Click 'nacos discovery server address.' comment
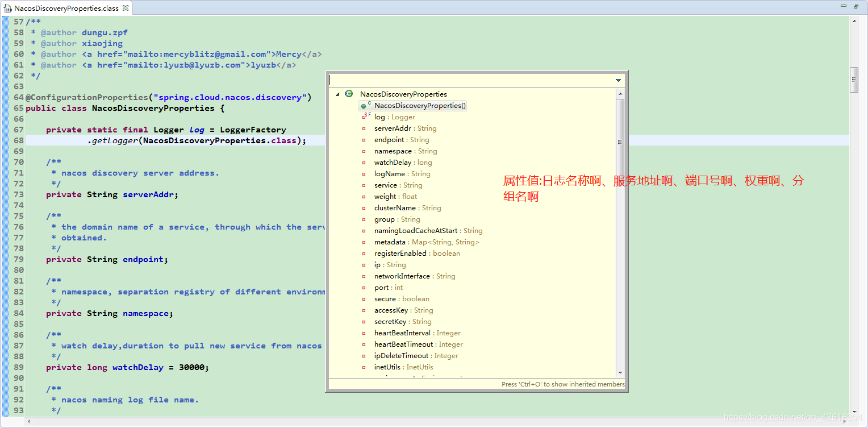This screenshot has width=868, height=428. [140, 173]
